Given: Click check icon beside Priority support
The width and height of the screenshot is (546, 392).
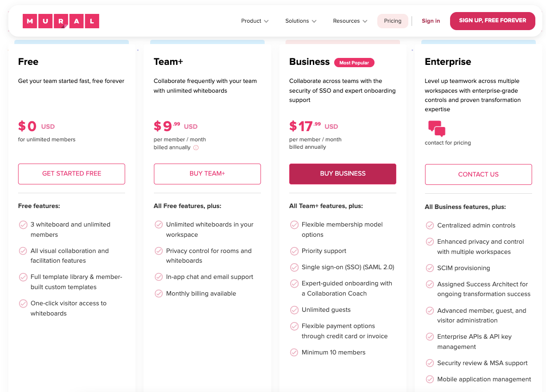Looking at the screenshot, I should click(294, 251).
